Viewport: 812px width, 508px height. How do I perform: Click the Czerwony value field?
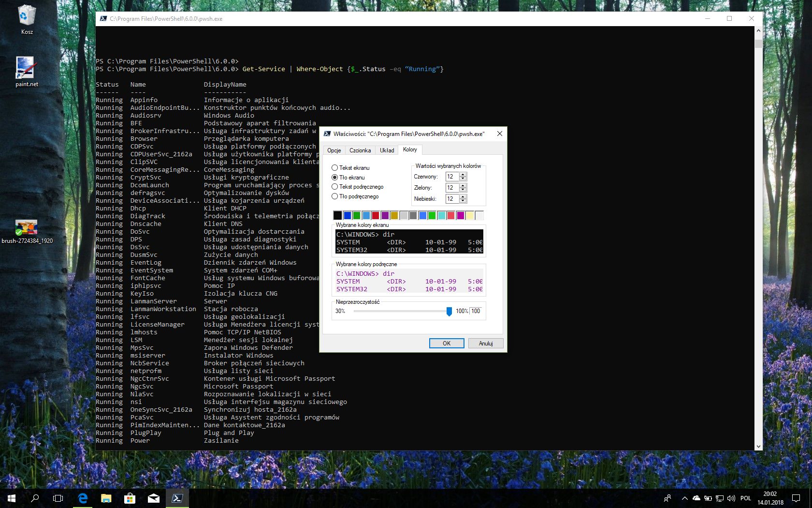452,177
